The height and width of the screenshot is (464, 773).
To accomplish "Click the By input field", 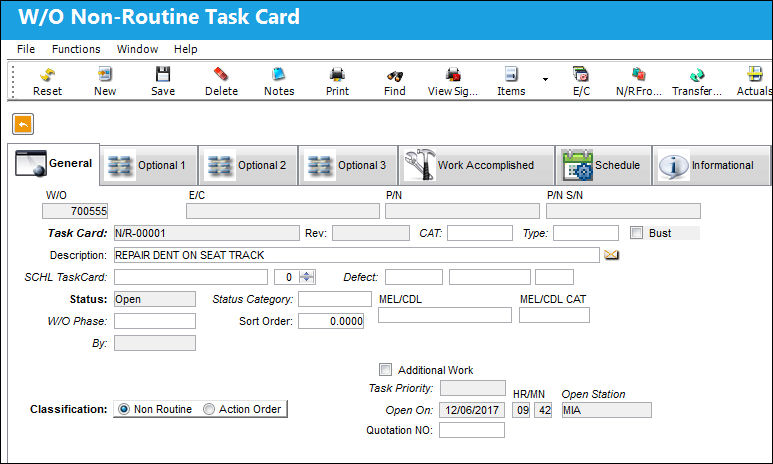I will pos(155,343).
